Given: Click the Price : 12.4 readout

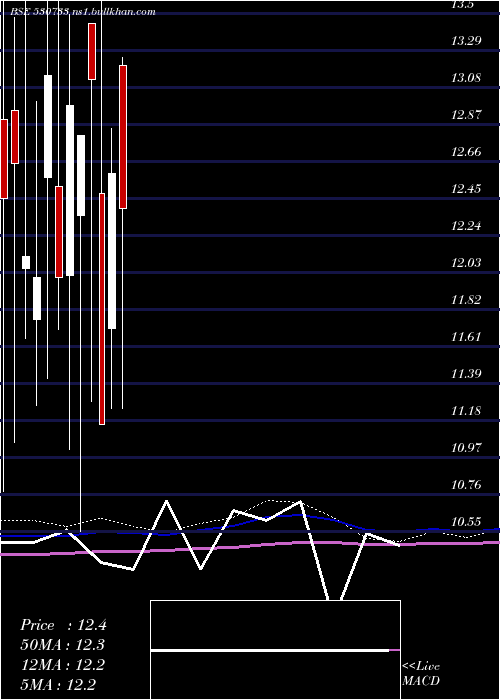Looking at the screenshot, I should click(63, 625).
